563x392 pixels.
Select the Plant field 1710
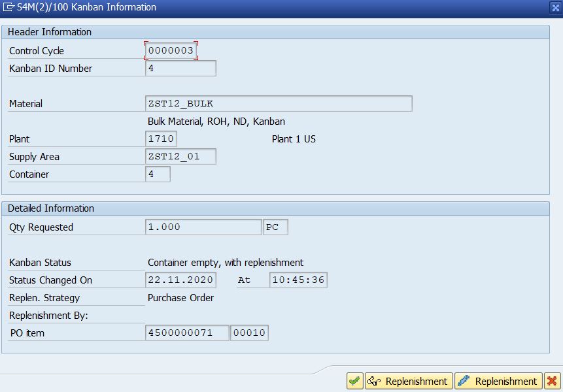pos(161,139)
